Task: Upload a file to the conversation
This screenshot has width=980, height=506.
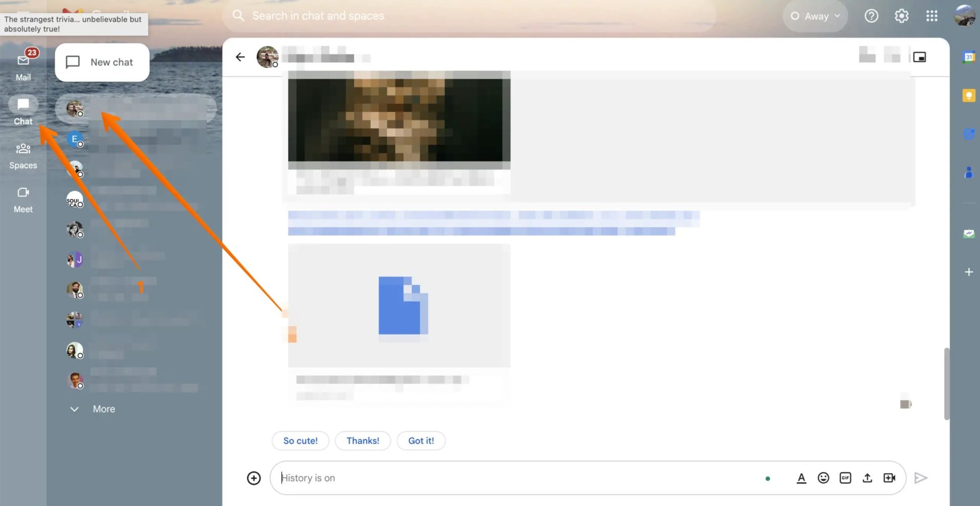Action: pyautogui.click(x=868, y=478)
